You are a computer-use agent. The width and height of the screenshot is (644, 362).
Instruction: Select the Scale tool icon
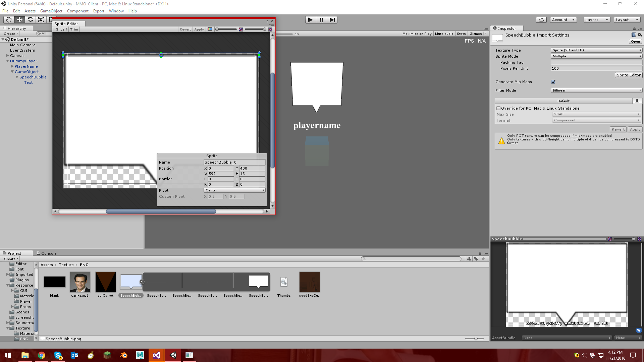(41, 20)
